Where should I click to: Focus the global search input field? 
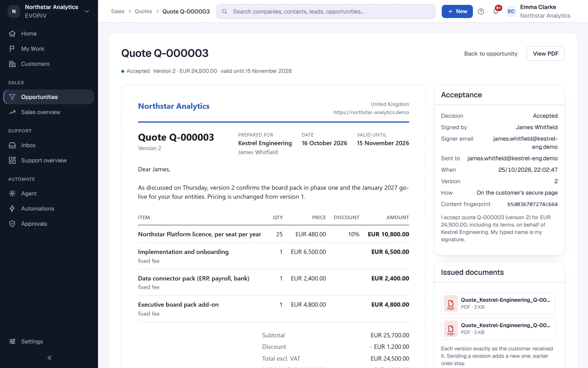[x=326, y=11]
